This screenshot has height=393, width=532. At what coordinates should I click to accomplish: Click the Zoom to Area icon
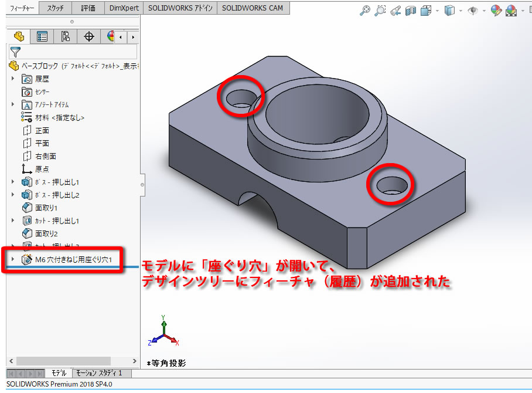[x=380, y=11]
